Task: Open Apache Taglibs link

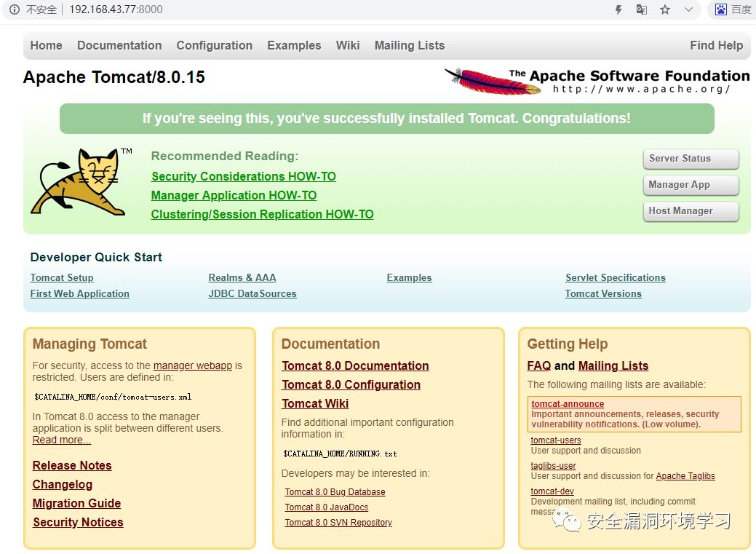Action: 685,476
